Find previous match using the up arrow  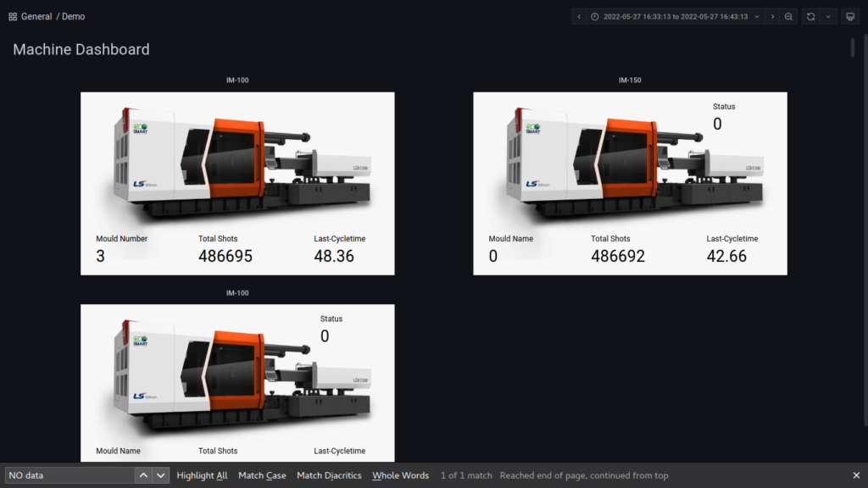(143, 475)
